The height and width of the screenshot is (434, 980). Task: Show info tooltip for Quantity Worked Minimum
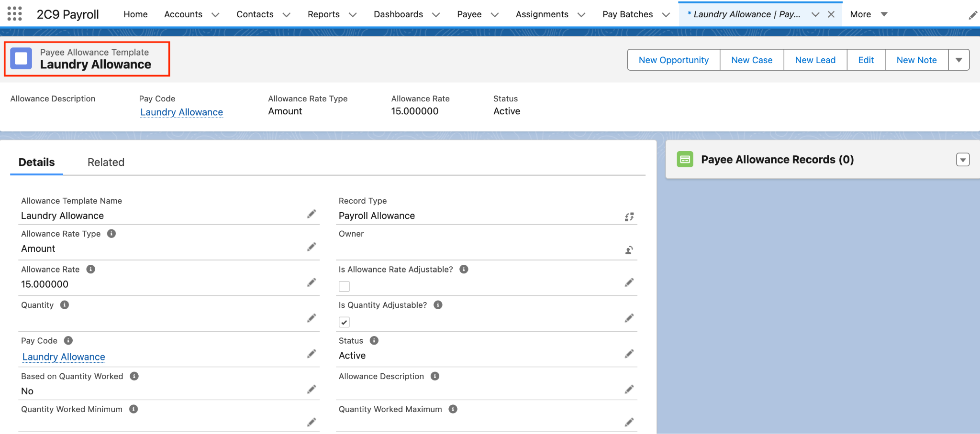(134, 409)
